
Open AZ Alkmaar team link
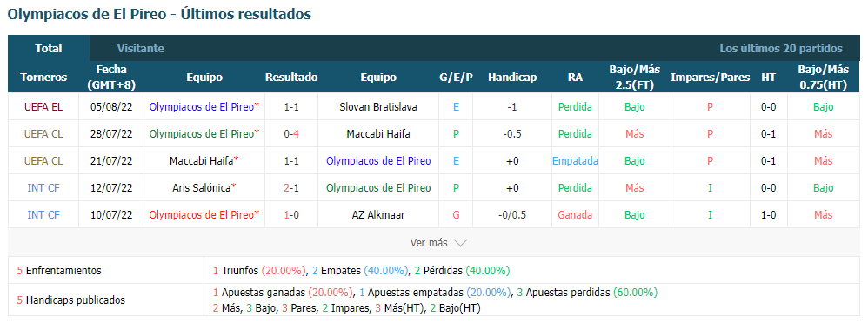pyautogui.click(x=378, y=215)
